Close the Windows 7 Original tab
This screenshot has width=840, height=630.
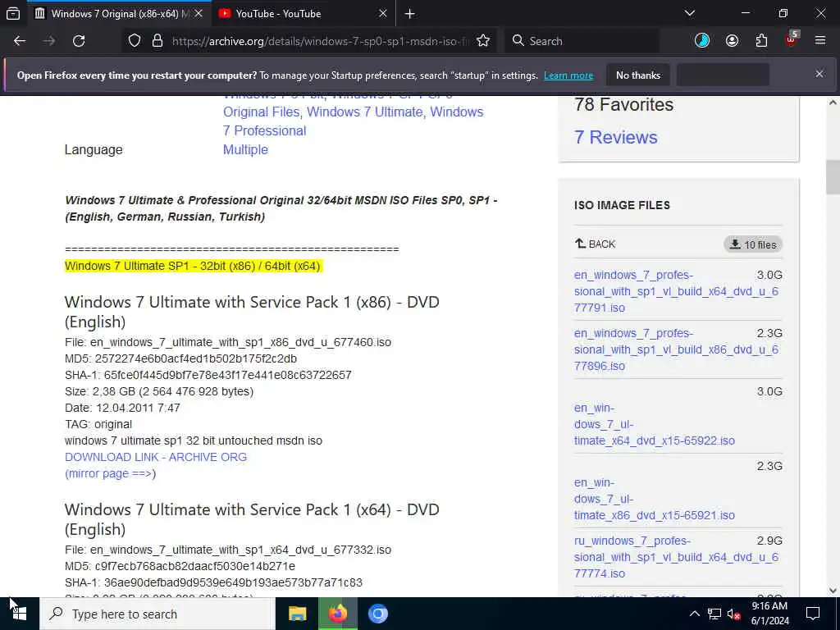pos(199,13)
